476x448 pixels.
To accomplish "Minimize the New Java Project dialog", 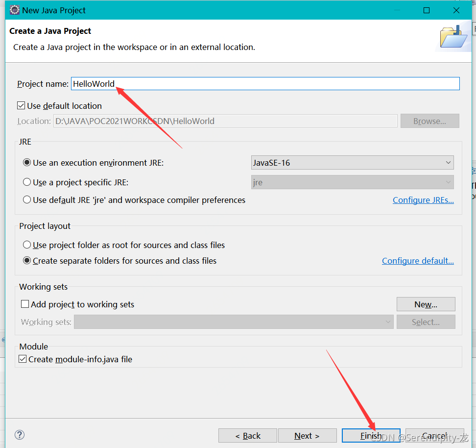I will (x=397, y=10).
